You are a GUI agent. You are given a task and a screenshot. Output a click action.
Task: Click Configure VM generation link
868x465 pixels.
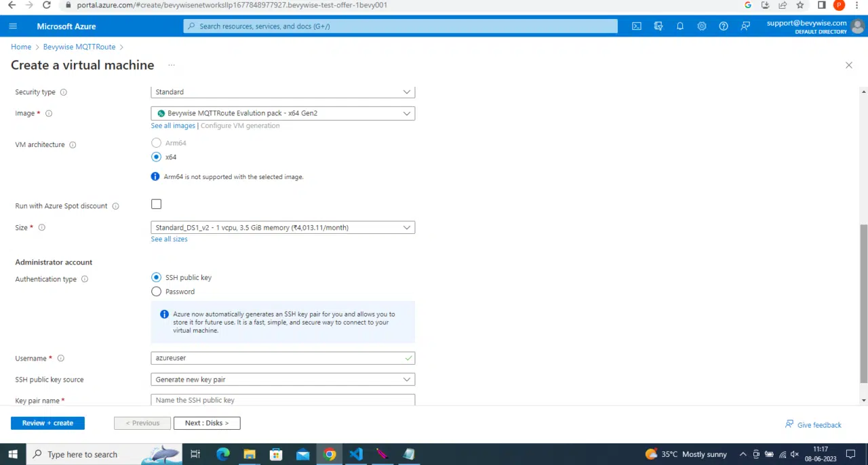(240, 126)
